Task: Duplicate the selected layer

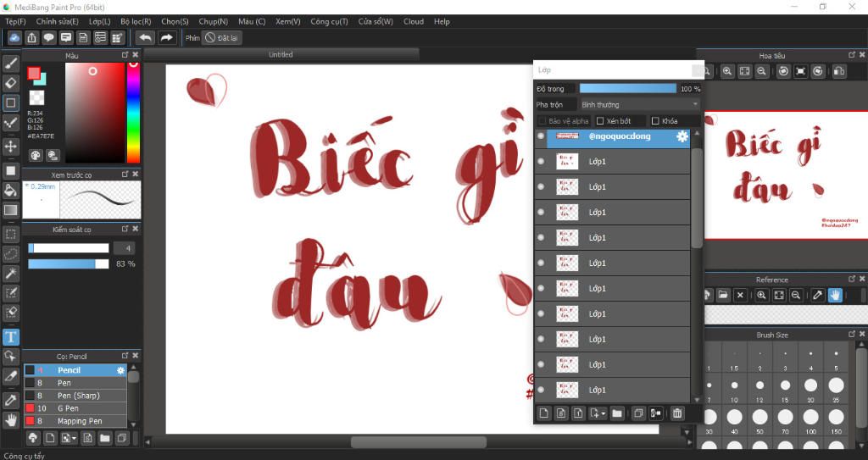Action: pos(638,413)
